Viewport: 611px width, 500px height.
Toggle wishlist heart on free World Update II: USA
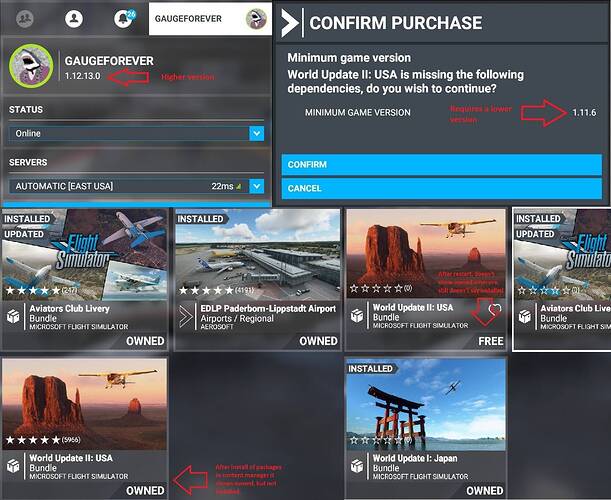[x=494, y=309]
